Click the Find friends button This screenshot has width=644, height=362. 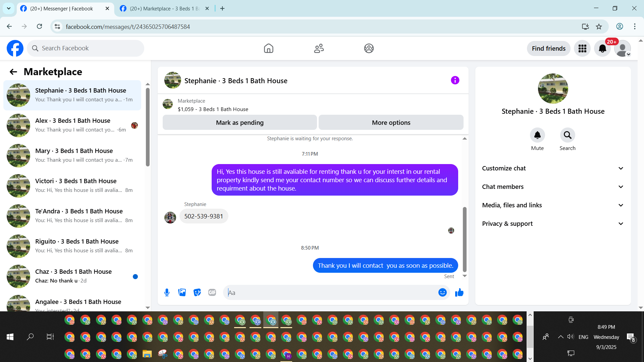[549, 48]
